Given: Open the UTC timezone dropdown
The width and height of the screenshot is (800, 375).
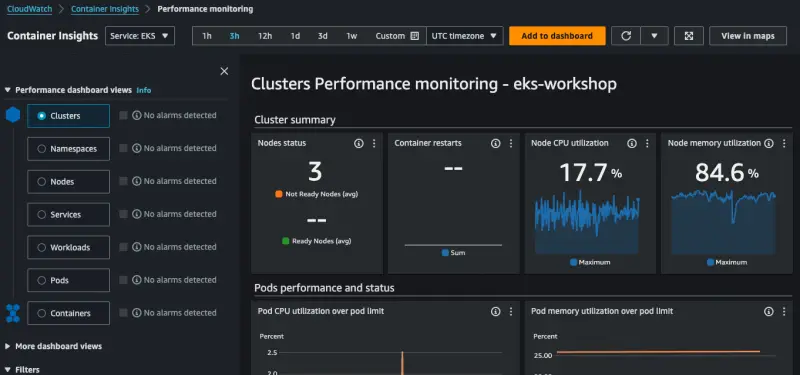Looking at the screenshot, I should coord(464,36).
